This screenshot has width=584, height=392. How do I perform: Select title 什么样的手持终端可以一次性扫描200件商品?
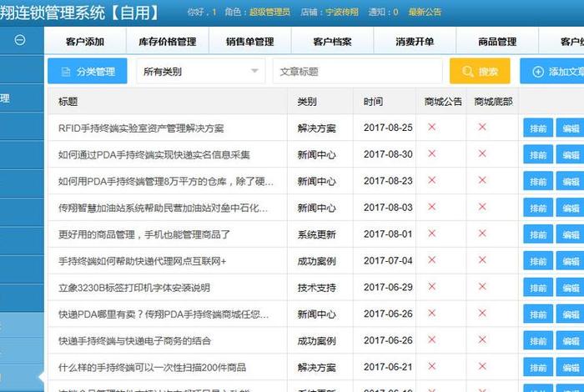point(152,368)
